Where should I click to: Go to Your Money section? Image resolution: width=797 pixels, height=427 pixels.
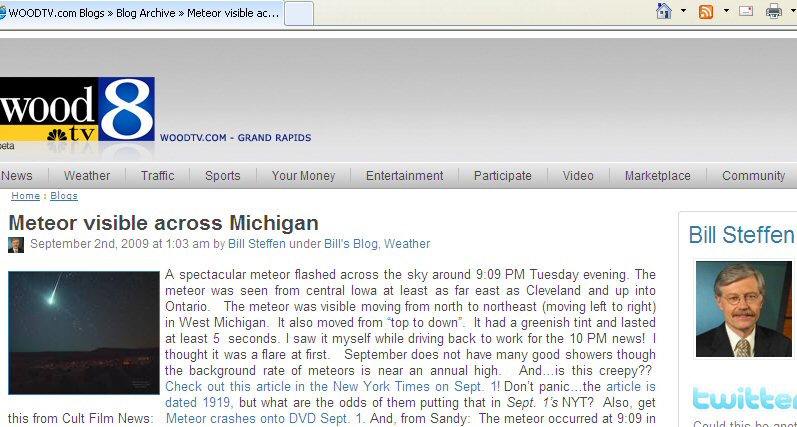303,176
